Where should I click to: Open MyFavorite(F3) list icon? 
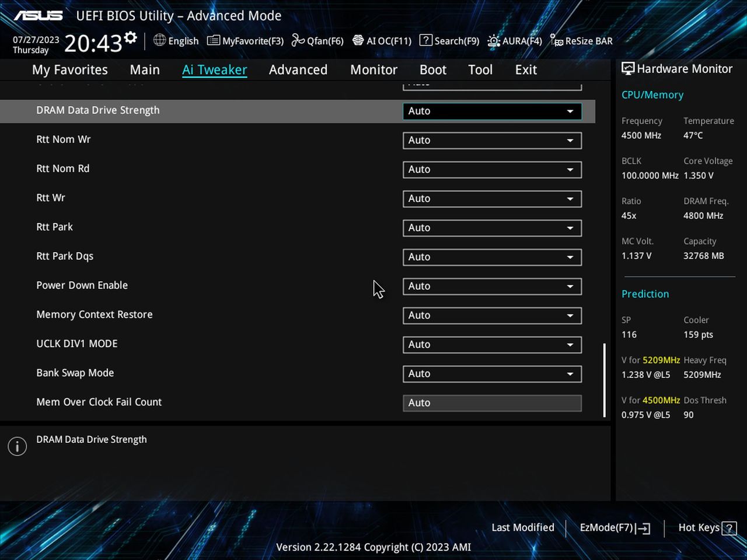tap(214, 41)
